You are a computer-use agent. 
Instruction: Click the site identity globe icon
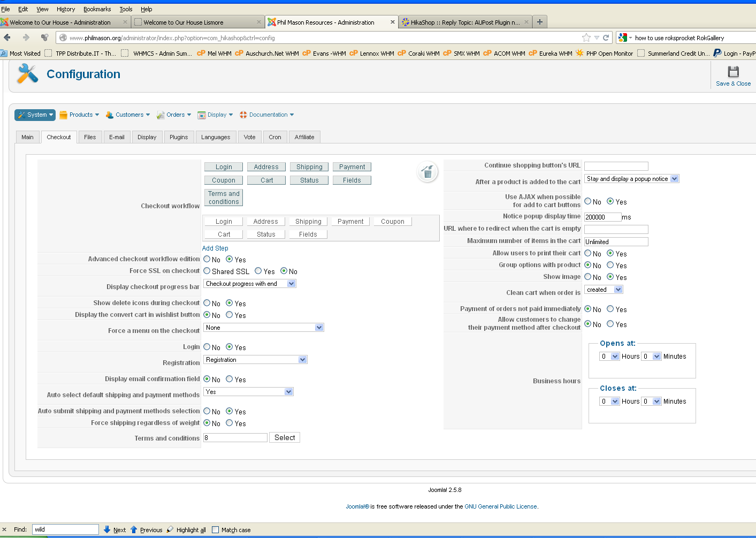(63, 37)
